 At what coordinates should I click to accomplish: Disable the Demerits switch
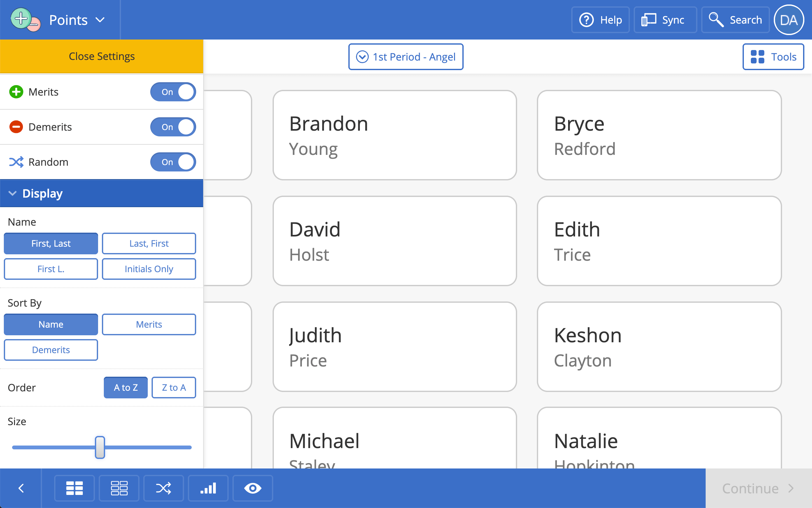[173, 127]
